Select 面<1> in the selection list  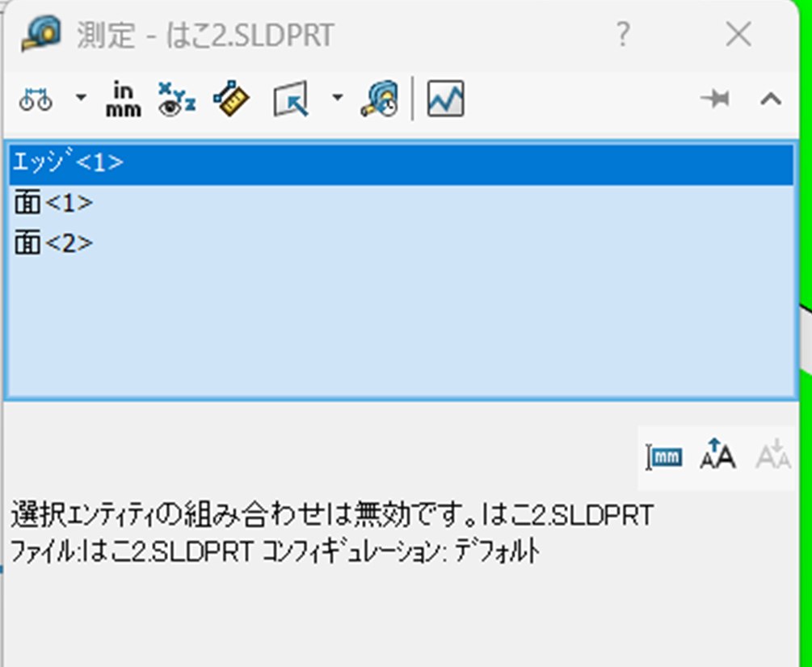[402, 203]
